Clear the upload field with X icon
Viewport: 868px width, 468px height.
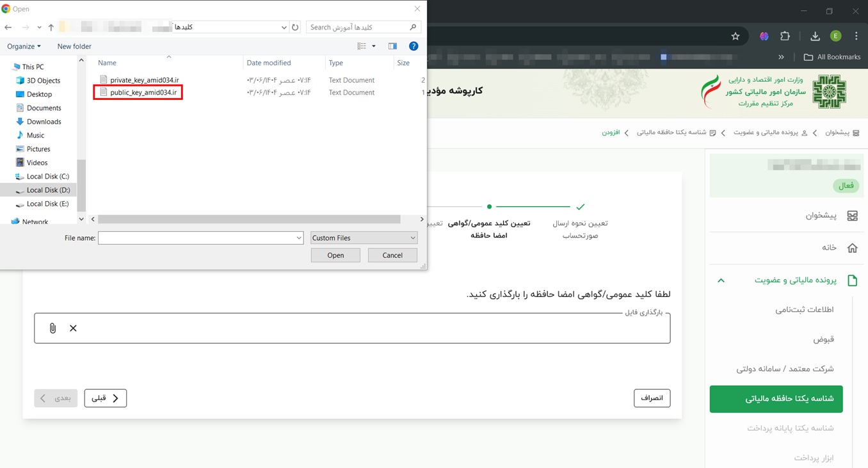(73, 328)
